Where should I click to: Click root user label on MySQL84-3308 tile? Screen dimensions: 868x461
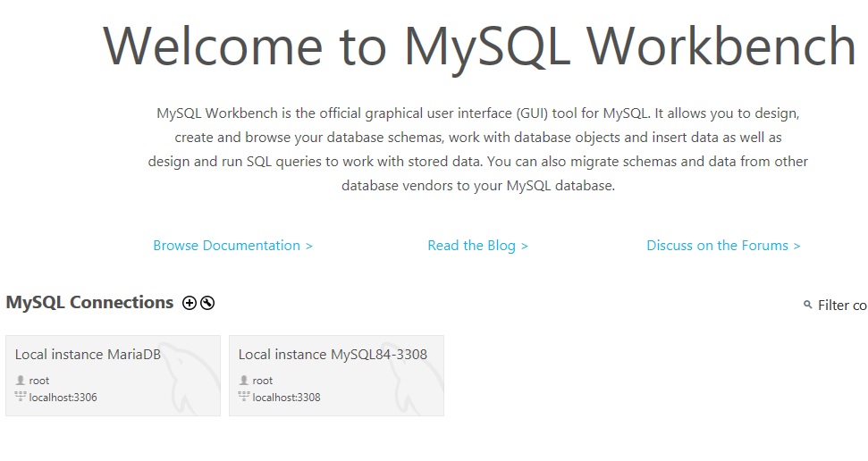pos(263,381)
